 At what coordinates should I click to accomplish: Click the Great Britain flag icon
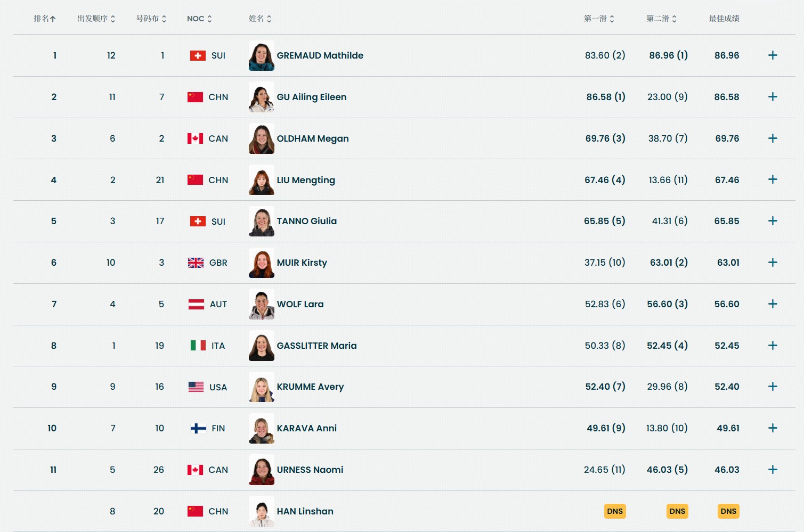coord(196,263)
